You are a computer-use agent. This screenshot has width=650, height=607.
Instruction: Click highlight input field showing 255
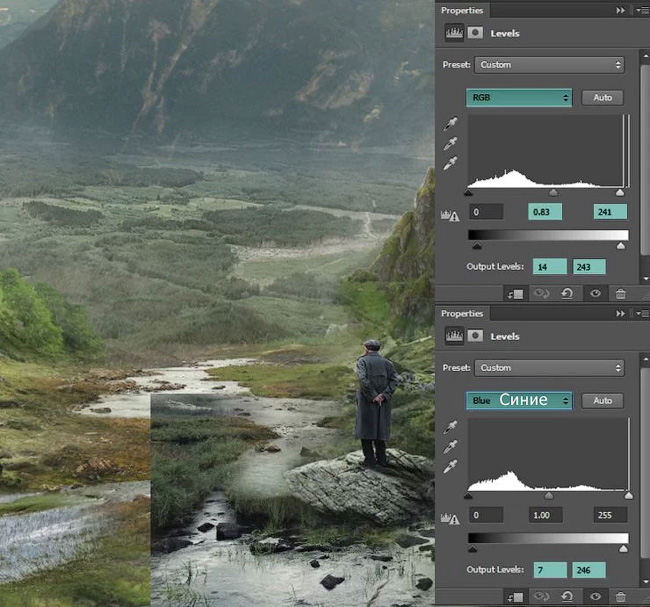tap(610, 515)
